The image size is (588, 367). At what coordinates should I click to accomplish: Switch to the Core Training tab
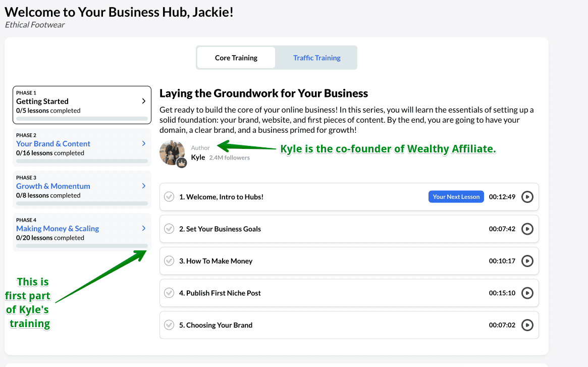point(236,58)
